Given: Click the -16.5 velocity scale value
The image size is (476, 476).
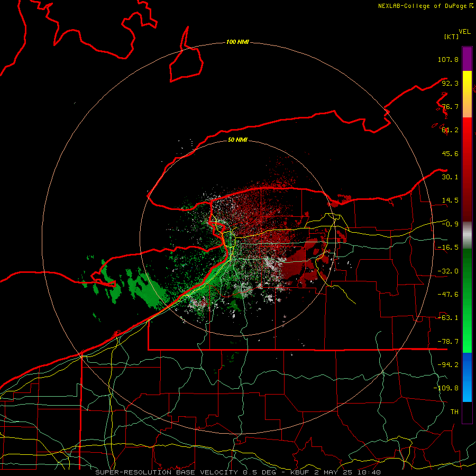Looking at the screenshot, I should 448,248.
